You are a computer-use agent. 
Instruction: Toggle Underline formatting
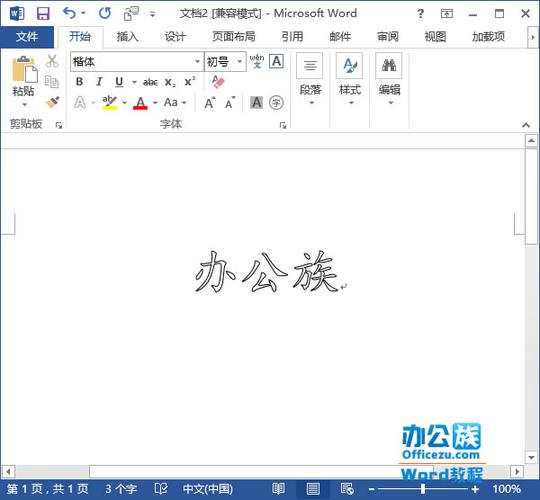(x=119, y=82)
